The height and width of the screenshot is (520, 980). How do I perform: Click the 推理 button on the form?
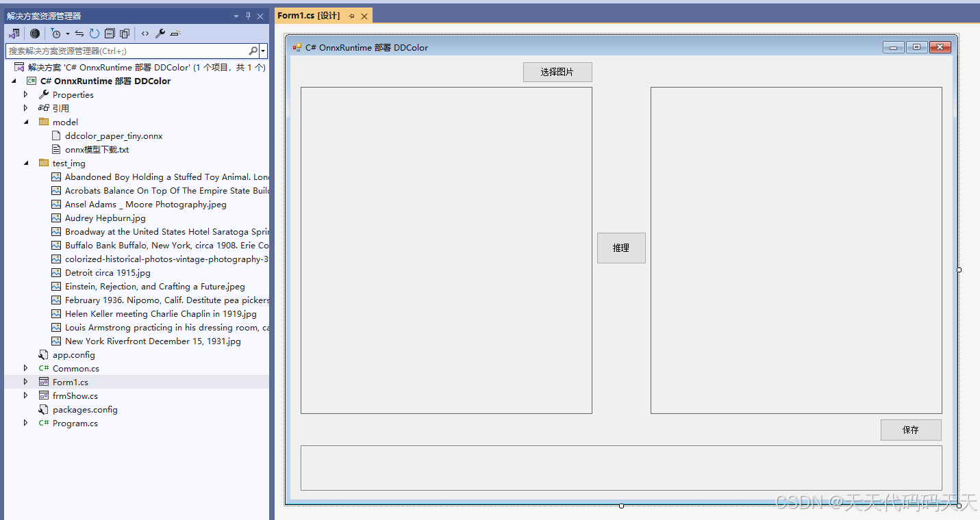click(621, 248)
